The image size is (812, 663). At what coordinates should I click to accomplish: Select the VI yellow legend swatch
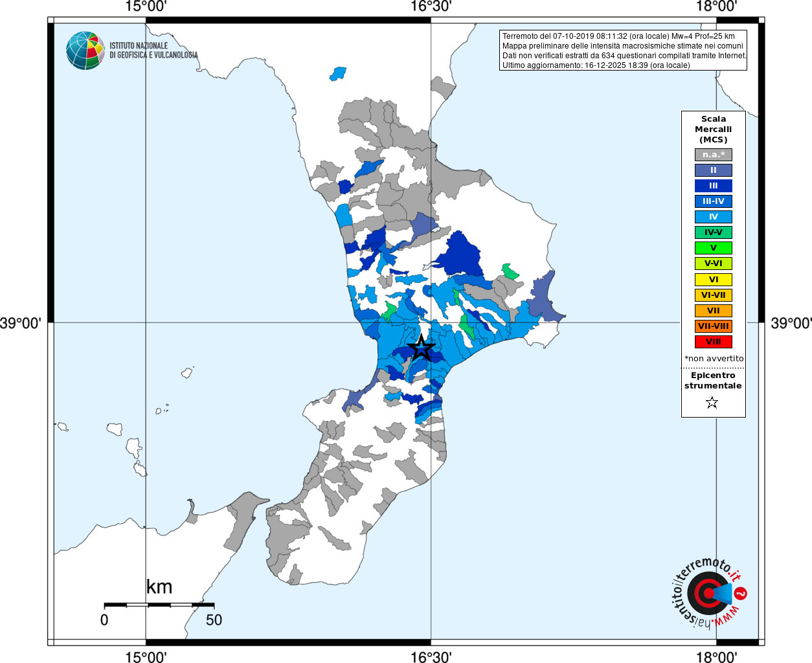point(714,280)
